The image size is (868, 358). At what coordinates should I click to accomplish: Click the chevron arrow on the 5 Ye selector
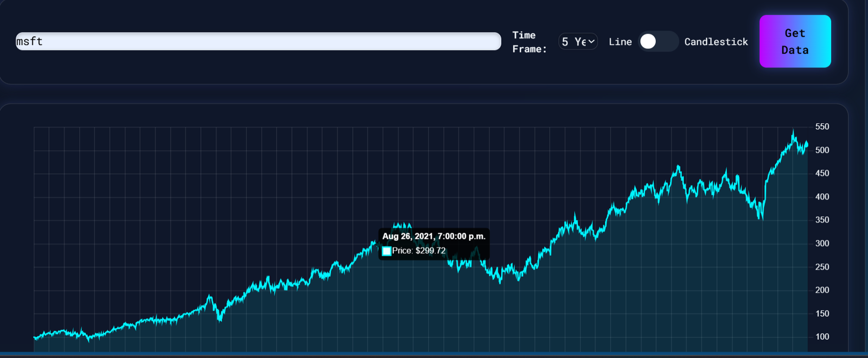(x=591, y=42)
